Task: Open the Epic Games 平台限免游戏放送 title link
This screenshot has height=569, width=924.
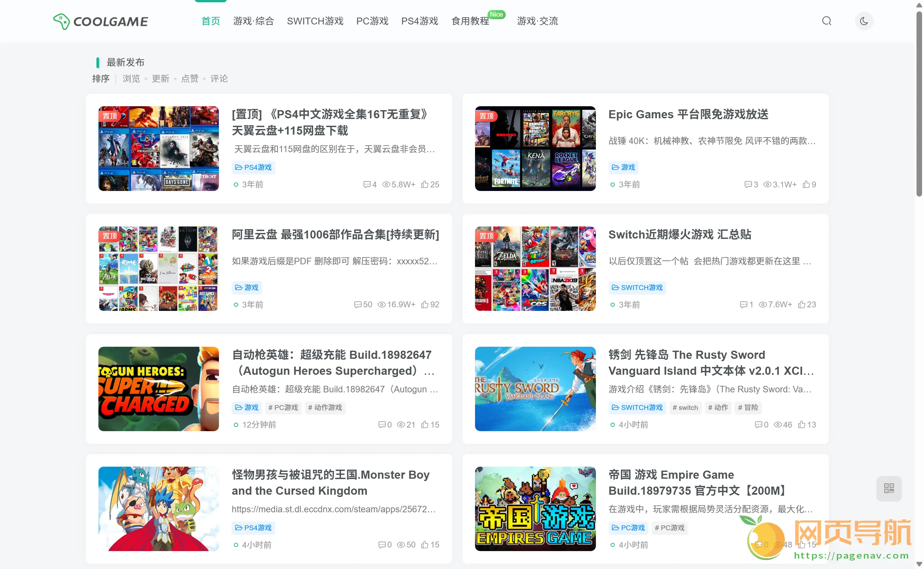Action: (688, 114)
